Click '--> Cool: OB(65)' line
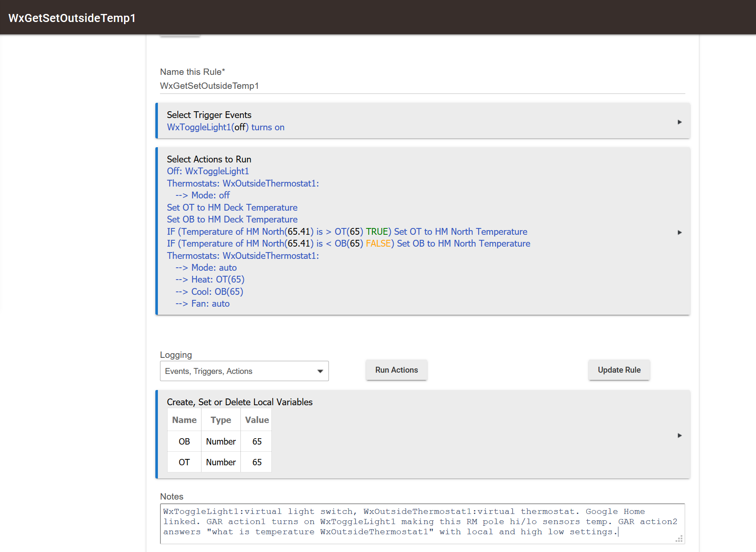The image size is (756, 552). click(210, 292)
